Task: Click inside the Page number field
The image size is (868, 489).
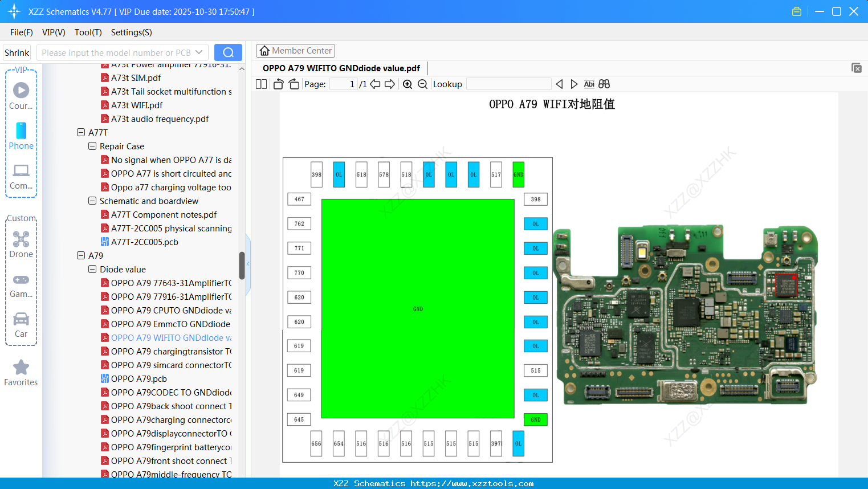Action: pos(343,84)
